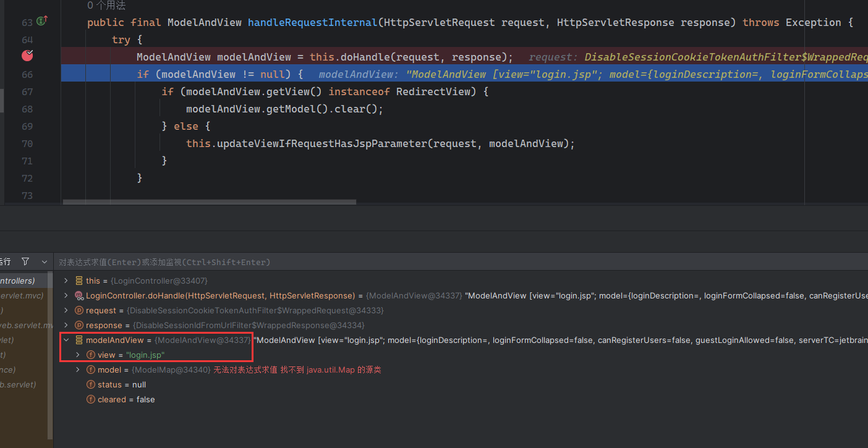Collapse the 'modelAndView' variable node
Screen dimensions: 868x448
[x=66, y=340]
